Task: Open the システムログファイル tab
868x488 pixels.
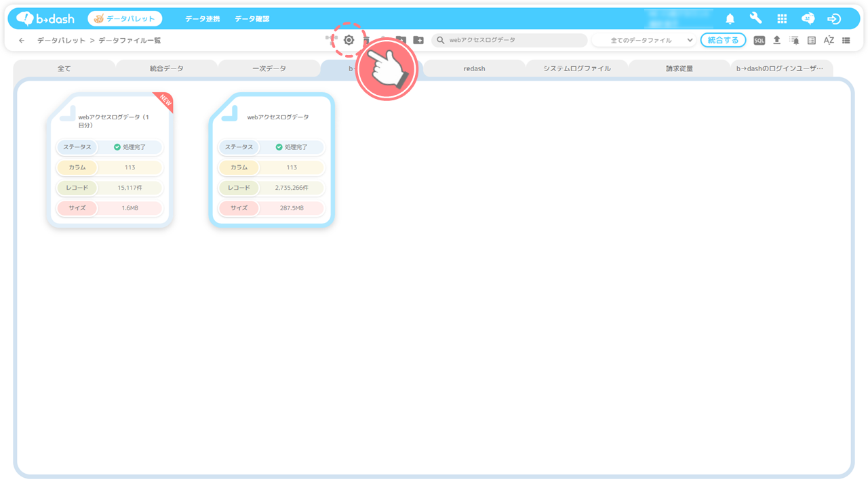Action: pyautogui.click(x=577, y=68)
